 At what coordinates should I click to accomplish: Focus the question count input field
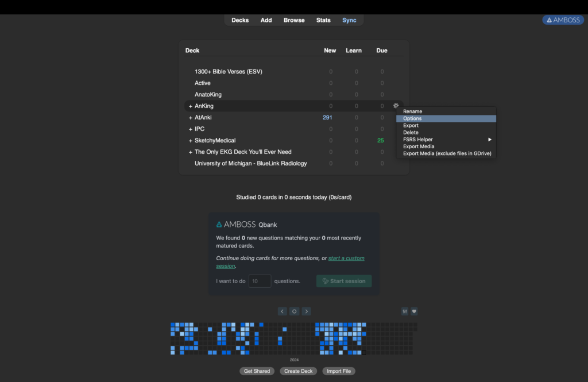coord(260,281)
